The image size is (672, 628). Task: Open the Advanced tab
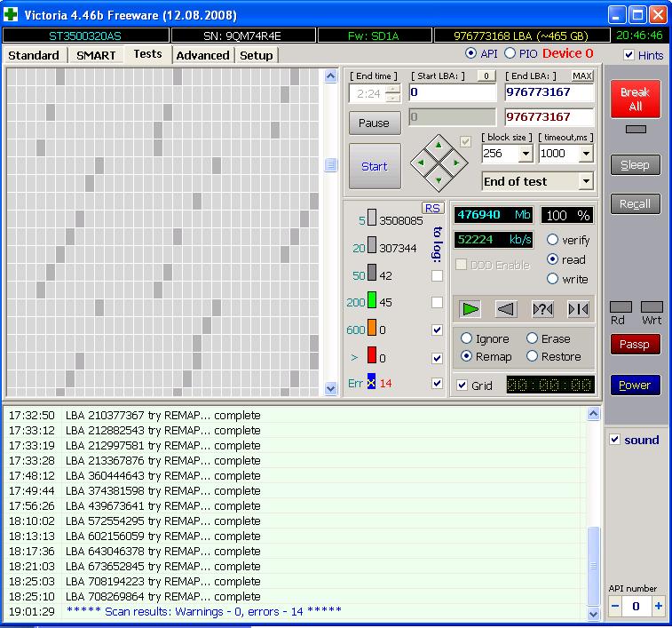click(x=202, y=55)
